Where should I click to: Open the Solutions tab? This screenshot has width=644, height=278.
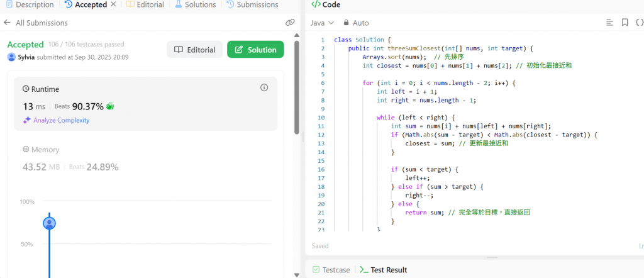tap(195, 5)
